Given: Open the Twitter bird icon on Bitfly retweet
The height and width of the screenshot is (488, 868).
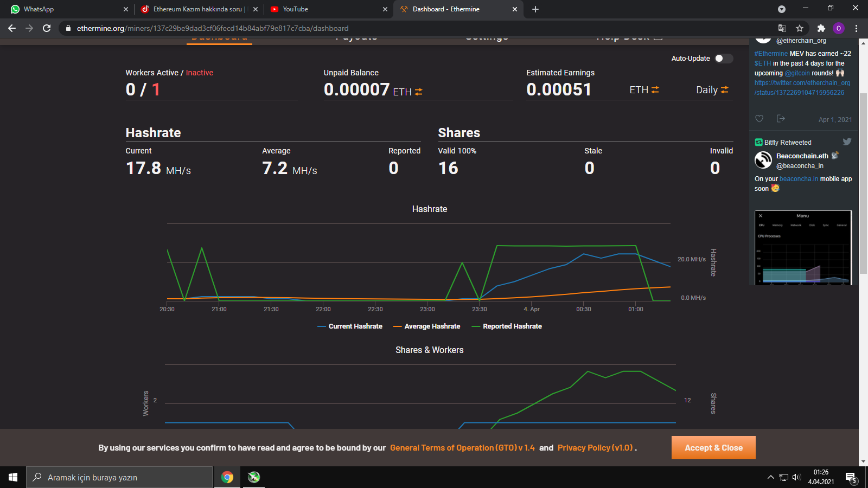Looking at the screenshot, I should click(x=847, y=142).
